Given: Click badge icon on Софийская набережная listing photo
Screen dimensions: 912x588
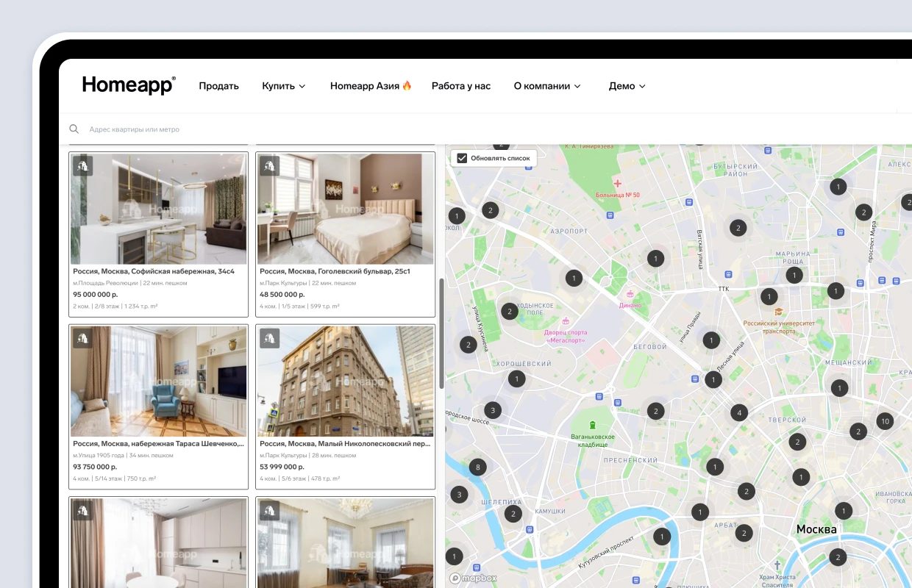Looking at the screenshot, I should [x=82, y=165].
